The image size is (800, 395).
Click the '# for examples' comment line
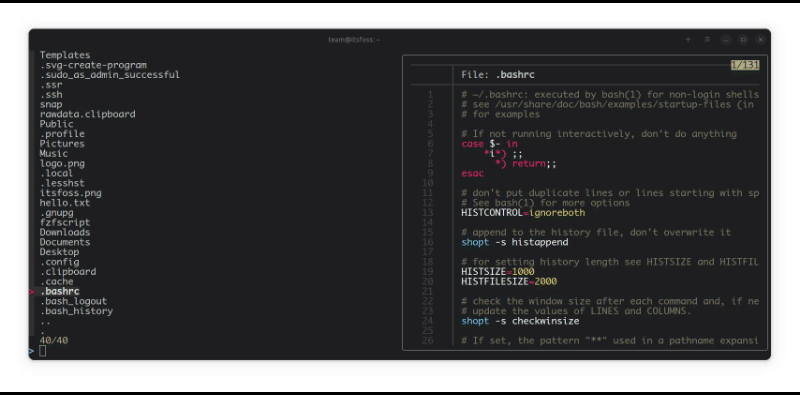pyautogui.click(x=501, y=114)
